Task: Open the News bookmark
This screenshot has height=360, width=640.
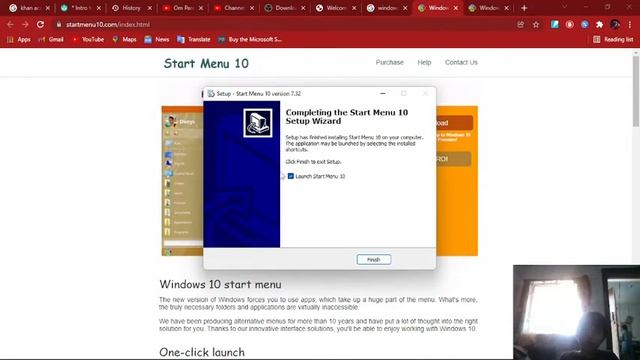Action: pos(157,40)
